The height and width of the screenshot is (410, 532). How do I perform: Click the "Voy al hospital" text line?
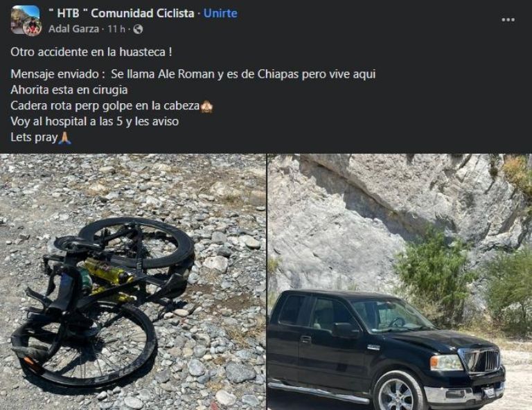95,122
